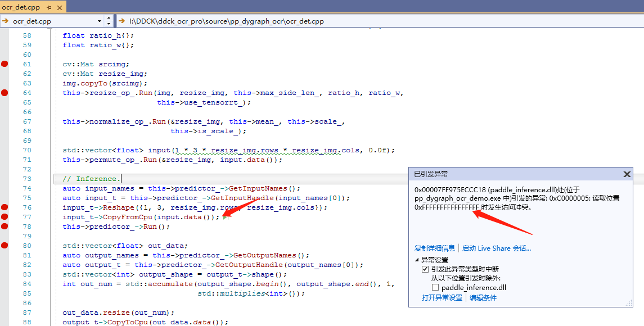
Task: Open 打开异常设置 link
Action: [x=442, y=298]
